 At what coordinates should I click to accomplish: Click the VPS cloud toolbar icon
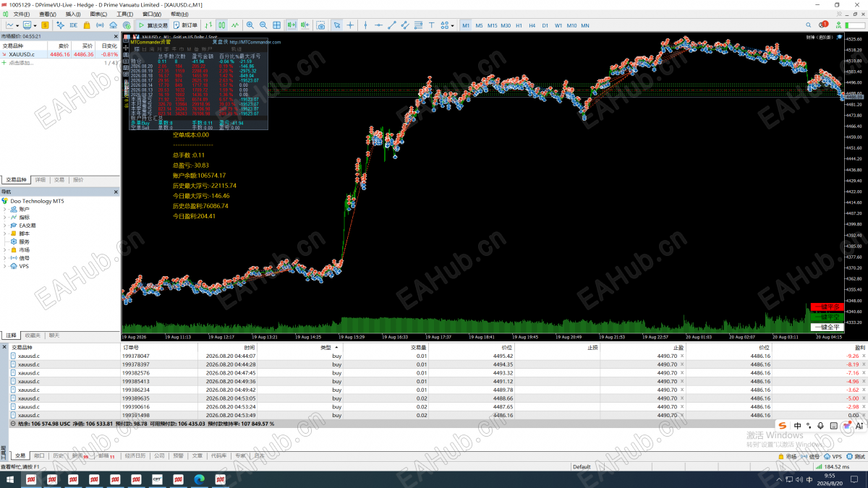click(114, 25)
